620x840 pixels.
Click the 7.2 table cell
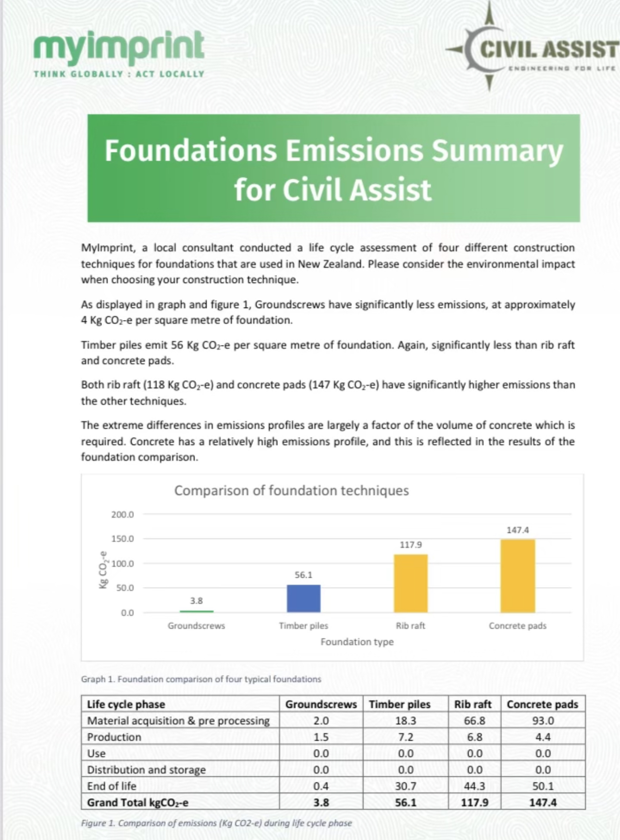[x=406, y=737]
